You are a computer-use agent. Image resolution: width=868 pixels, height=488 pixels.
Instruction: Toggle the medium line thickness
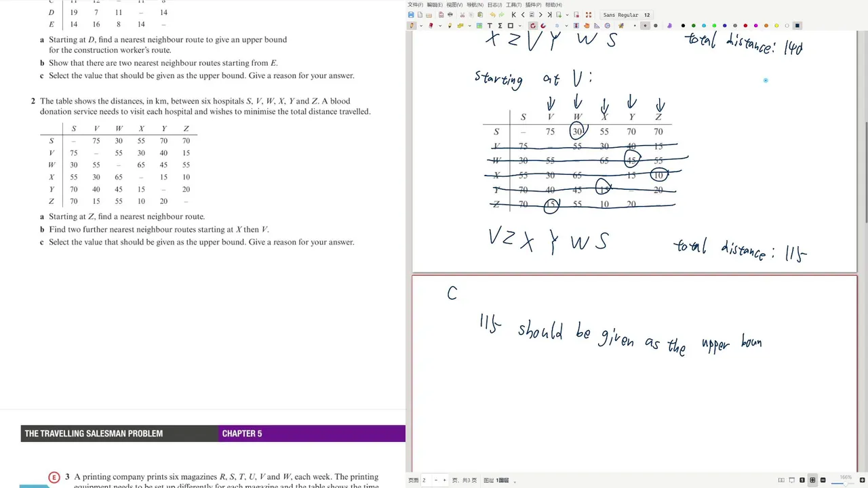[645, 26]
